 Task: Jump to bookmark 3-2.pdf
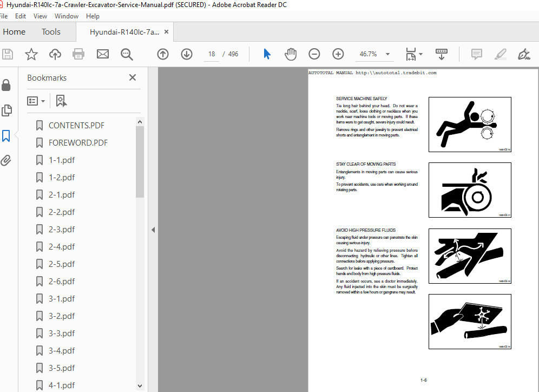click(x=62, y=316)
